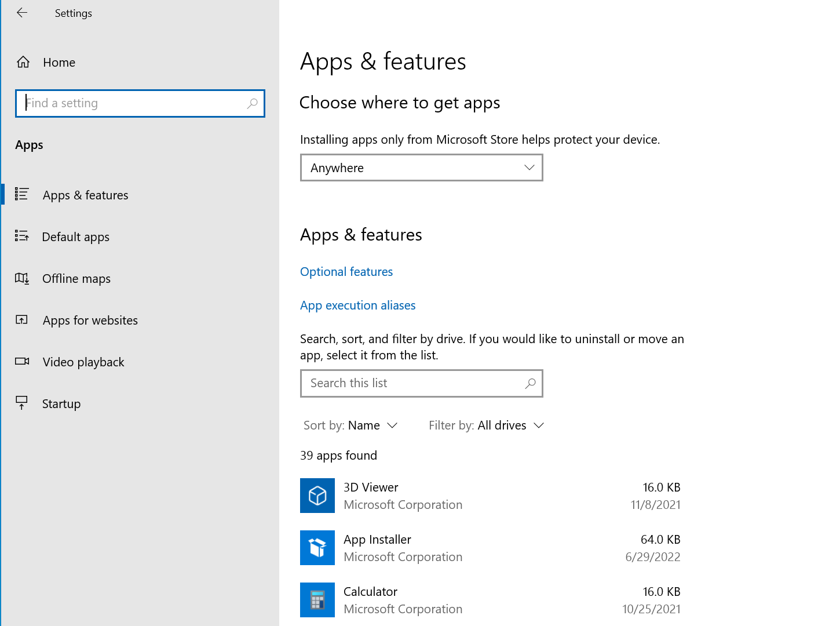Click the 3D Viewer app icon
Screen dimensions: 840x626
coord(317,495)
